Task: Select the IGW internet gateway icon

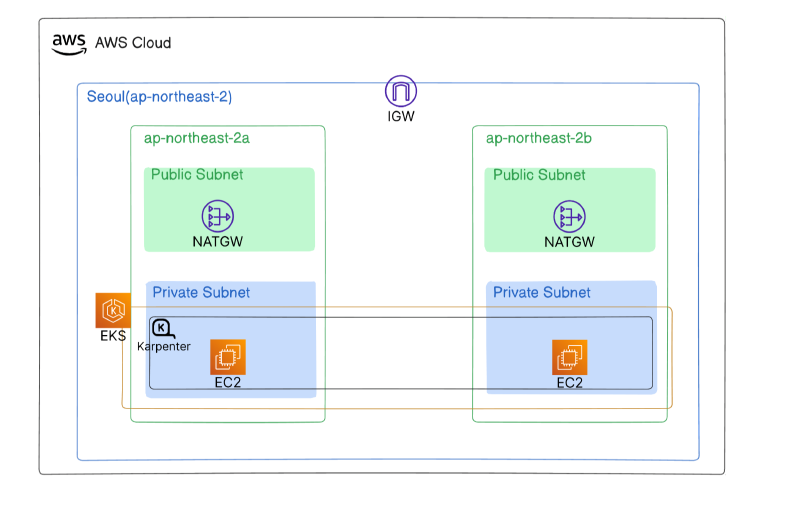Action: (401, 91)
